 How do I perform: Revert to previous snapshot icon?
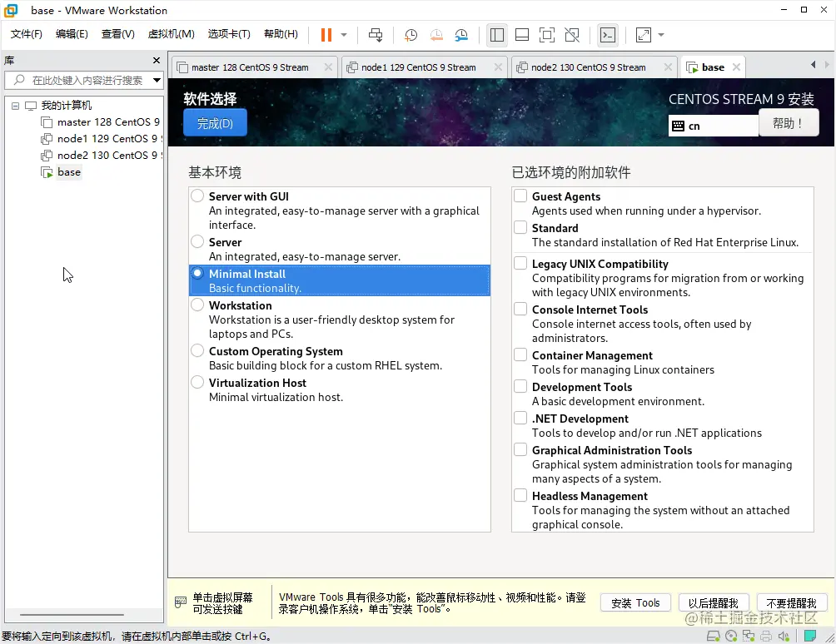pyautogui.click(x=436, y=35)
